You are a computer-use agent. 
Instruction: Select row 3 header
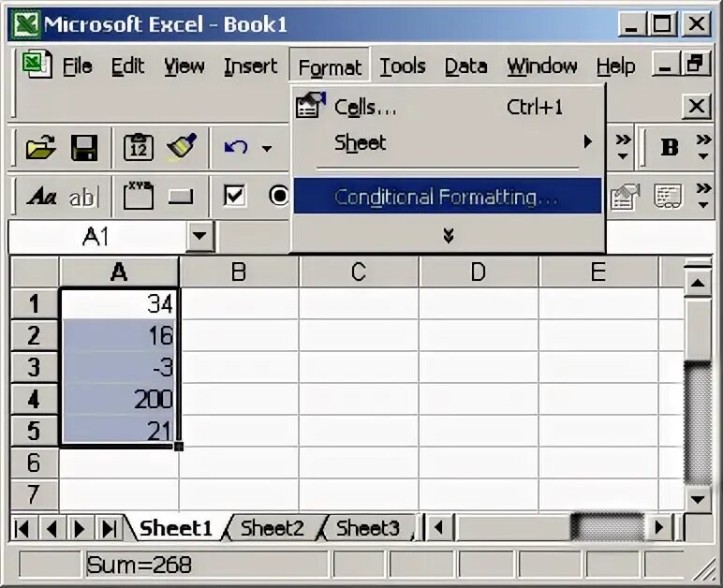click(x=34, y=367)
